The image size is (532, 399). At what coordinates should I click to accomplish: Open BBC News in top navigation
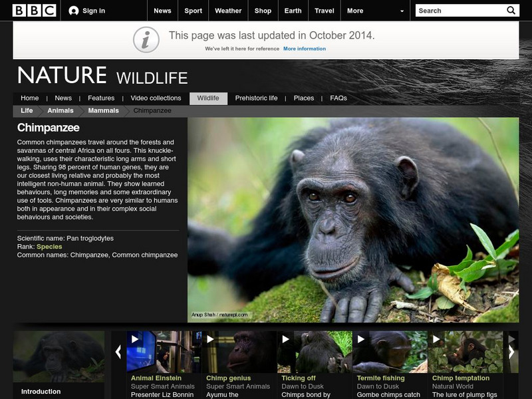point(162,11)
